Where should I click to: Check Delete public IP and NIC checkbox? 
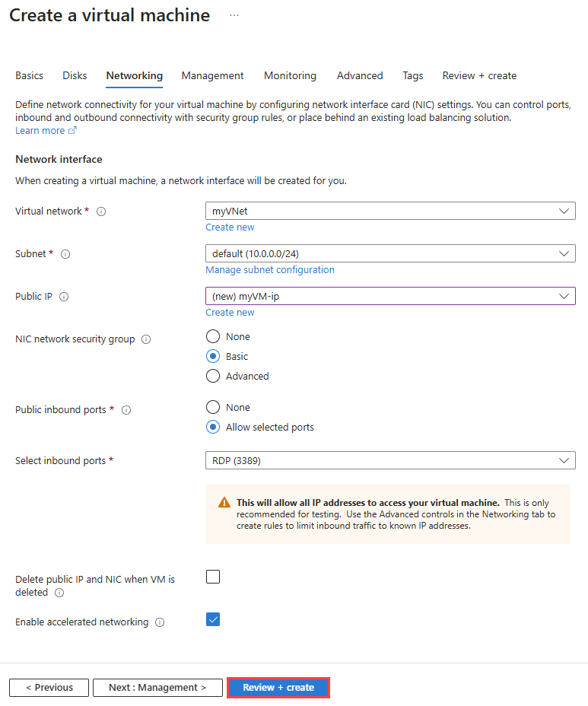tap(213, 577)
